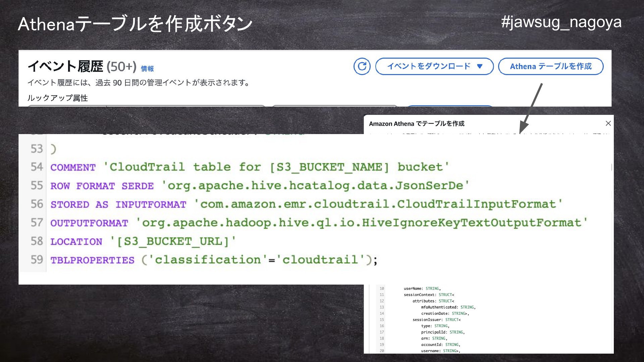Click the sessionContext: STRUCT< line
This screenshot has width=644, height=362.
coord(429,295)
